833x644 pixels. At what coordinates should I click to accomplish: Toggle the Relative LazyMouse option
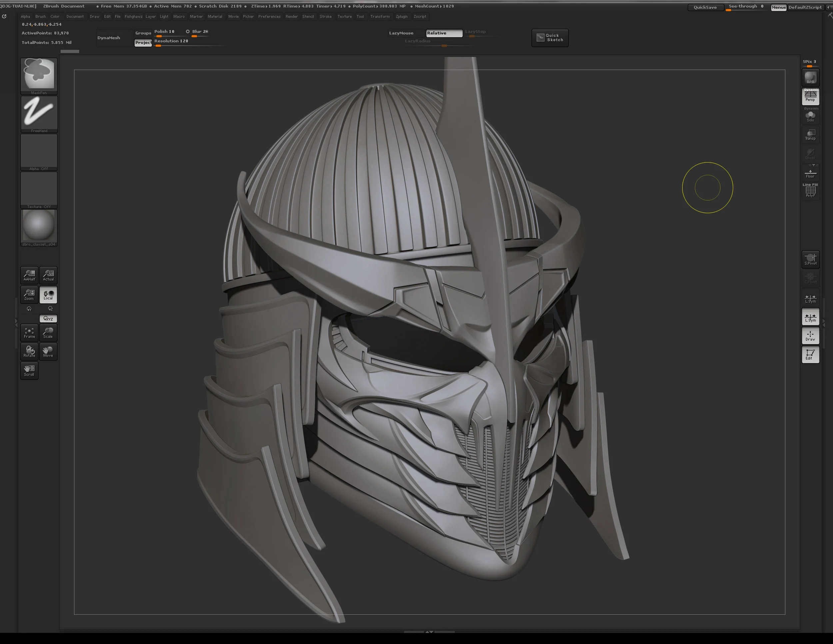[444, 33]
